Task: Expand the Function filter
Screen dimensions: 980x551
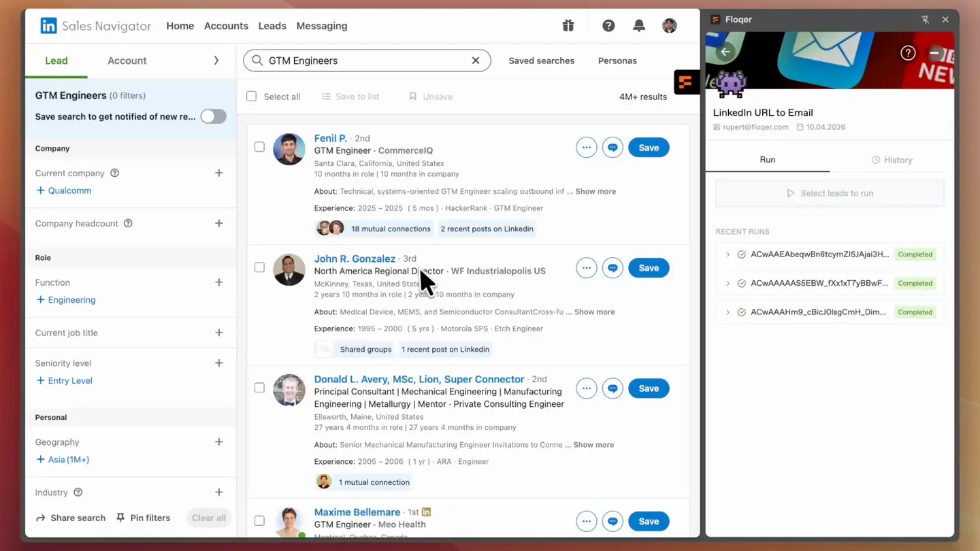Action: coord(218,282)
